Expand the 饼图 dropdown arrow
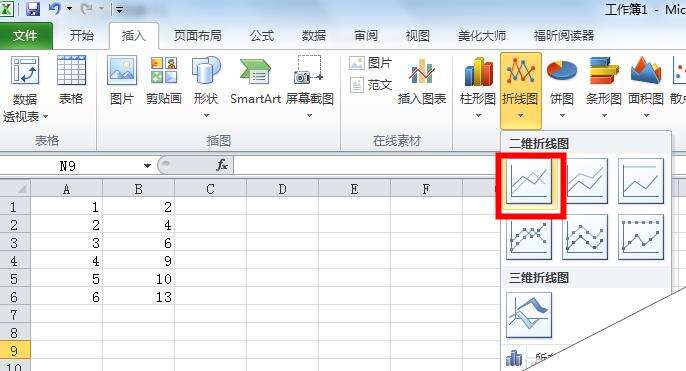Viewport: 686px width, 371px height. 562,116
